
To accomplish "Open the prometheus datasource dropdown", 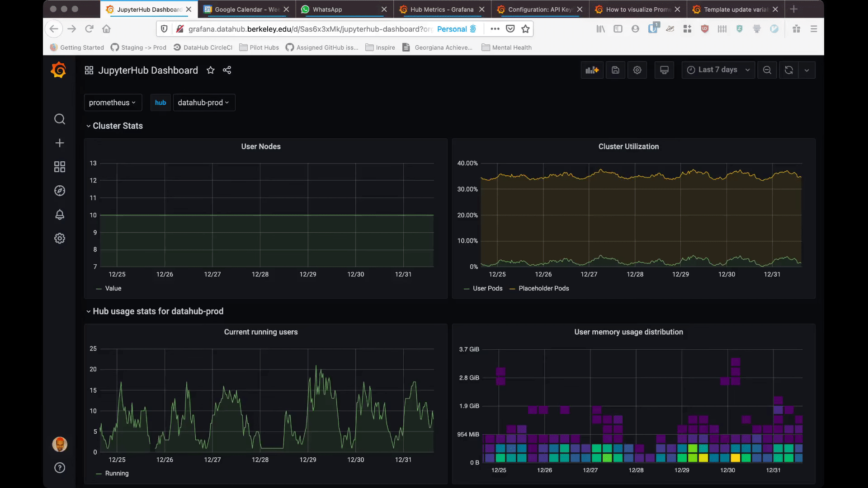I will click(112, 102).
